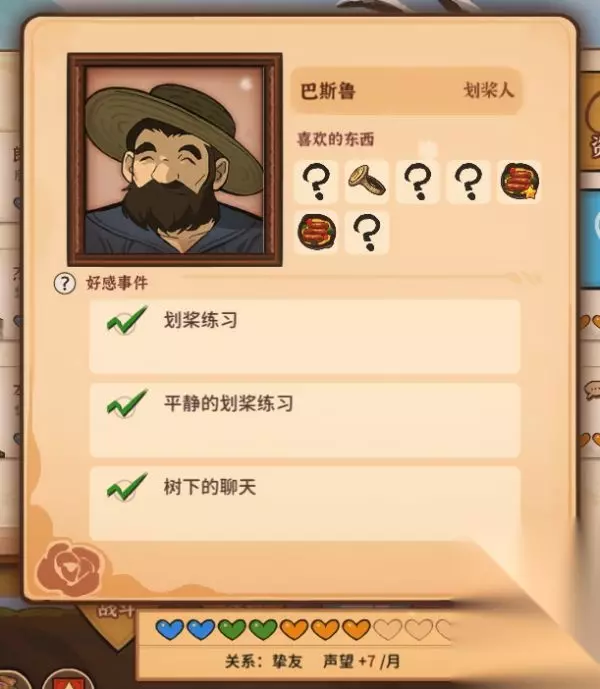Select the sausage dish icon in second row
Viewport: 600px width, 689px height.
pos(316,232)
